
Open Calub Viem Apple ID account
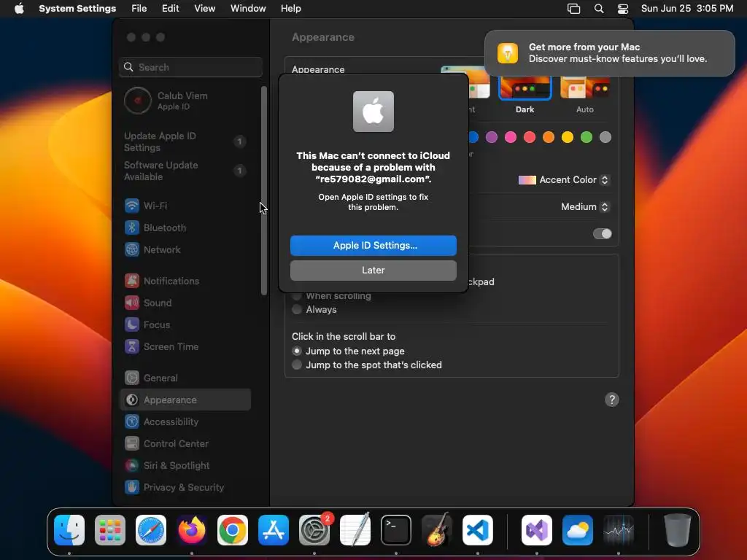[185, 101]
